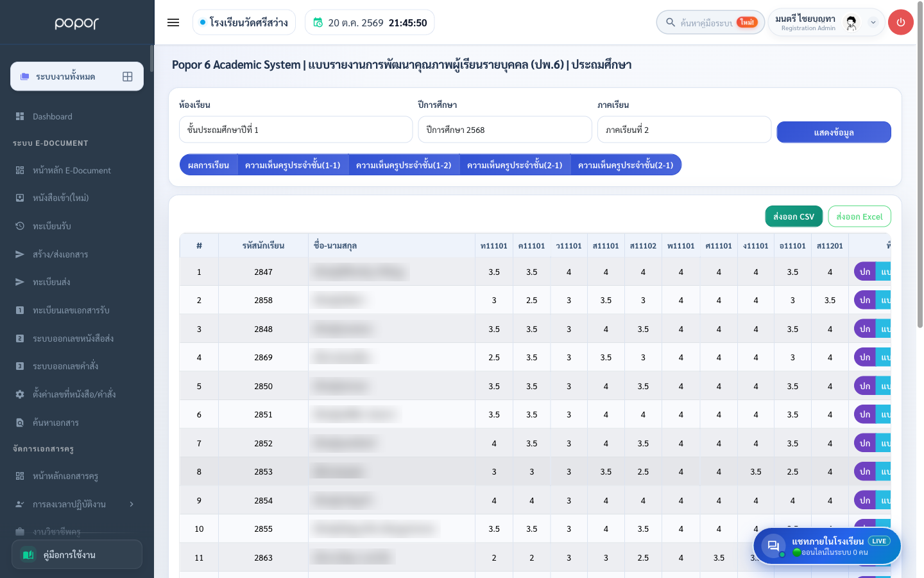Click the ทะเบียนส่ง arrow icon
This screenshot has height=578, width=924.
20,282
